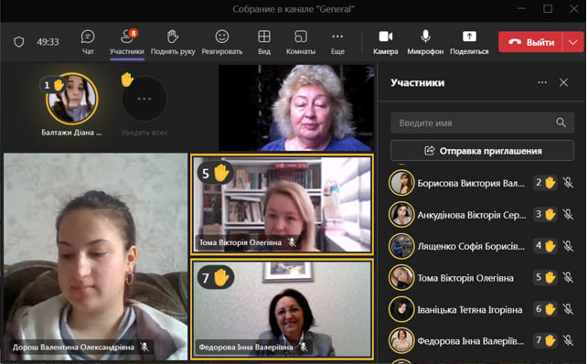Click the Поделиться share screen icon
Viewport: 588px width, 364px height.
click(469, 37)
